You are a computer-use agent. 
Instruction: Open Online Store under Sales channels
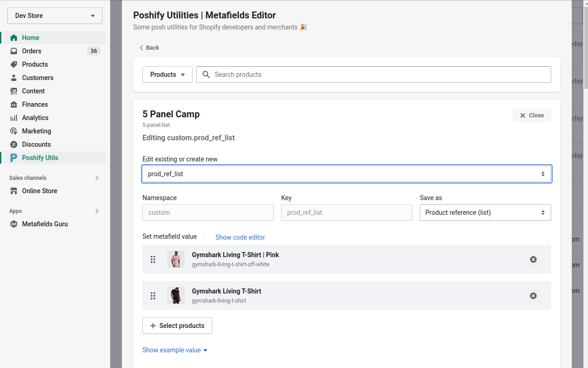(40, 191)
